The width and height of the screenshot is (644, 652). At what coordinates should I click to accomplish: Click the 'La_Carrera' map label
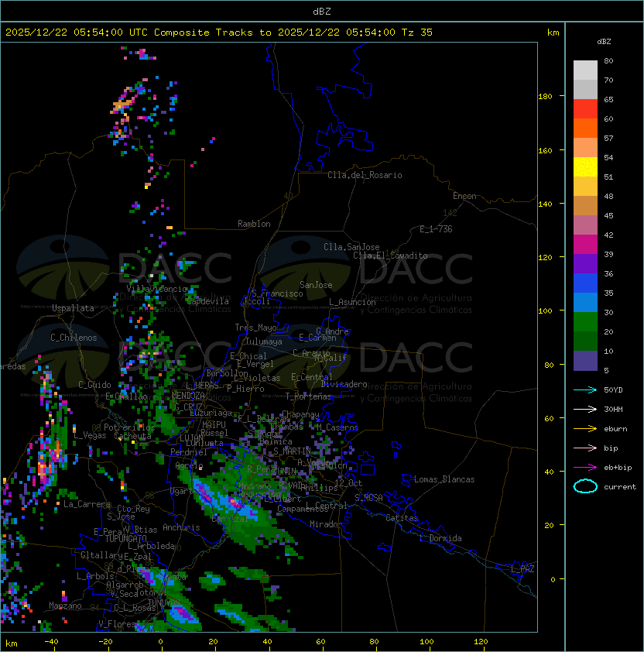click(87, 504)
